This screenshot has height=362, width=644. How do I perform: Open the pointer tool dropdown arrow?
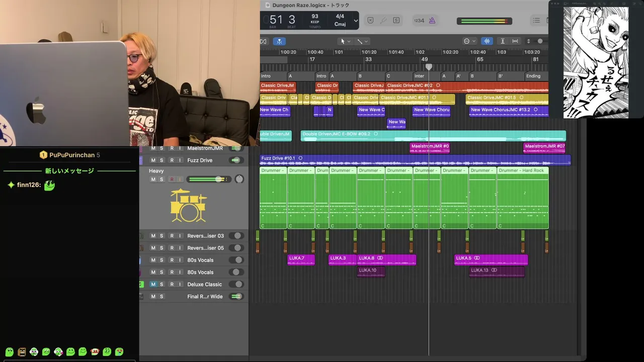click(x=349, y=41)
